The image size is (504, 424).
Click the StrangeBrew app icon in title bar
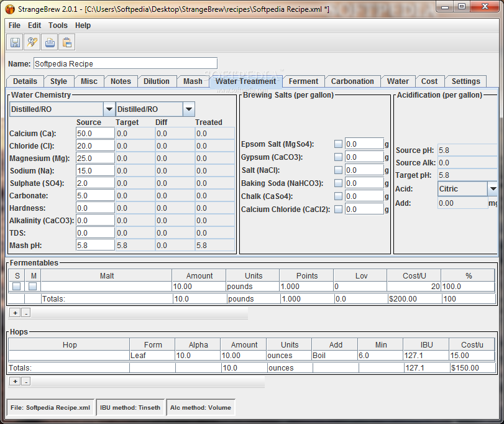[10, 9]
